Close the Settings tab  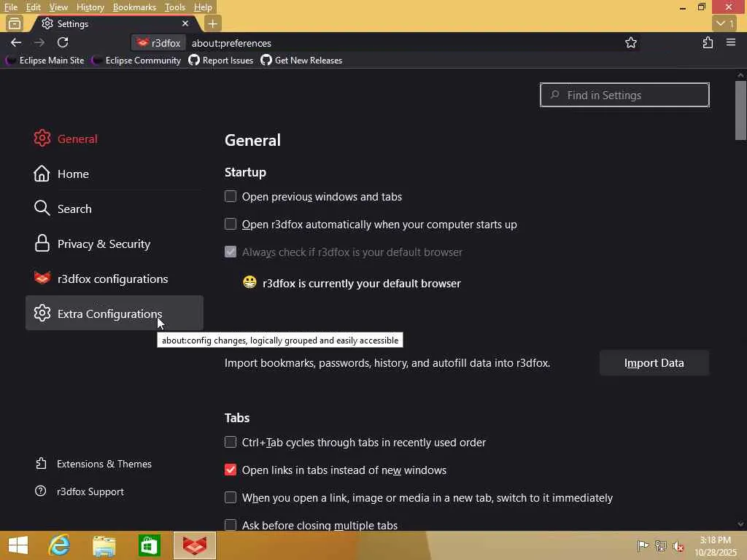pos(185,23)
